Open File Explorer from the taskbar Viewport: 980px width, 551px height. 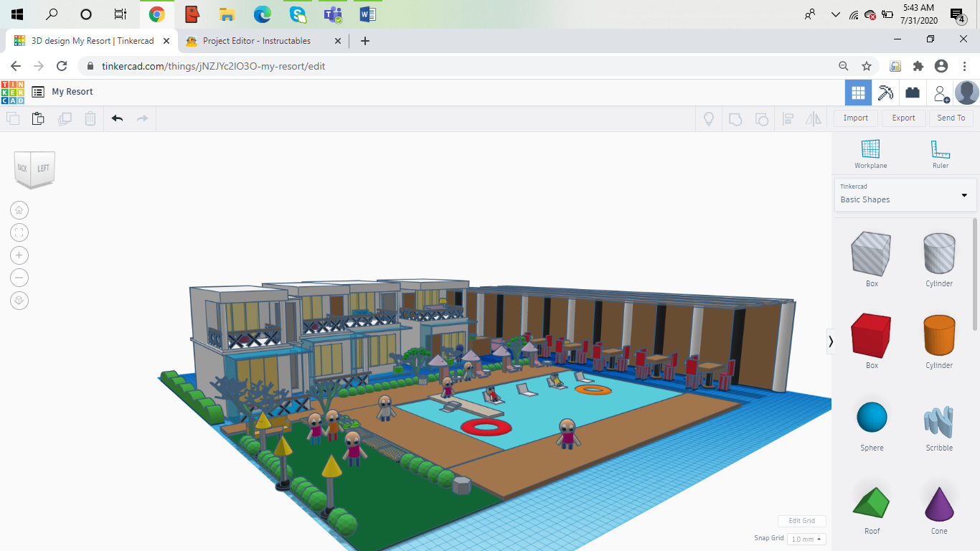(x=227, y=14)
